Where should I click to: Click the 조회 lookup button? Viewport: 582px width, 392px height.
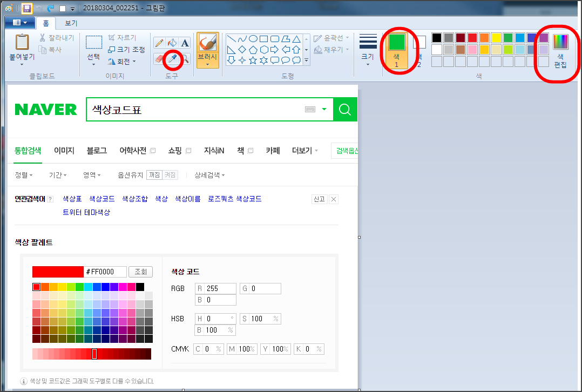pyautogui.click(x=140, y=272)
